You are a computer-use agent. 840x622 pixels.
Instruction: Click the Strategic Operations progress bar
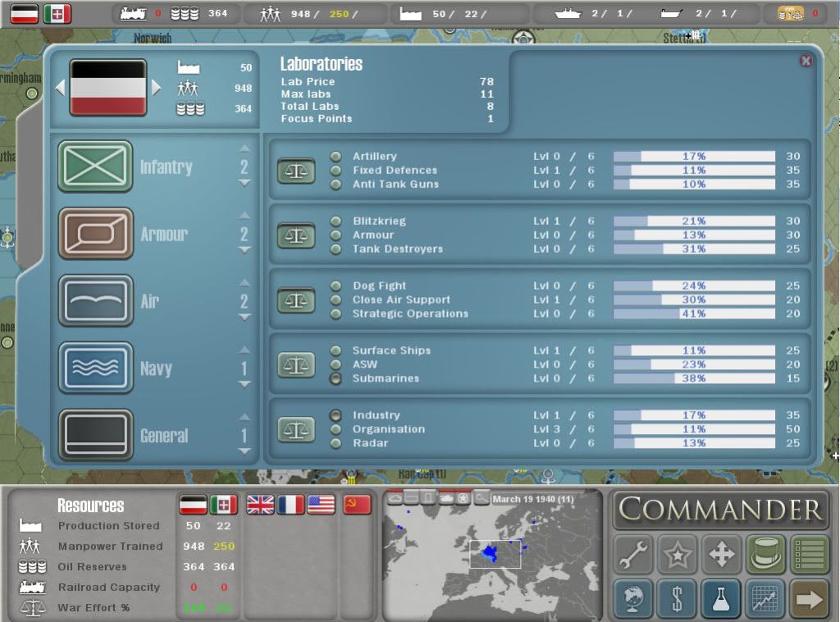click(694, 313)
